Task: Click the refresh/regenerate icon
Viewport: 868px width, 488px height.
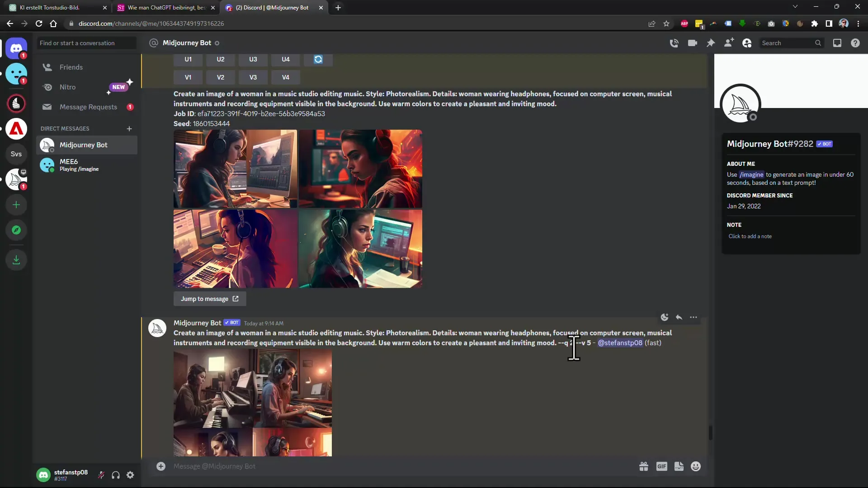Action: pos(317,58)
